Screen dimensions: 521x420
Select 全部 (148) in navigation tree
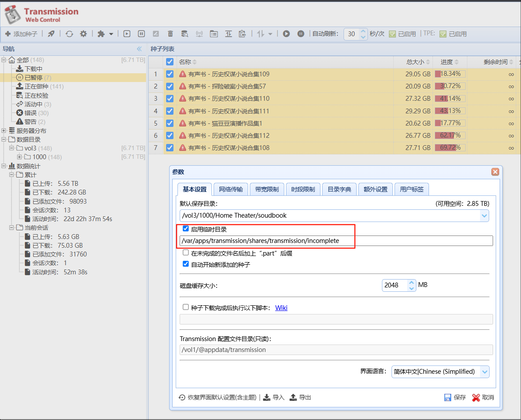(30, 60)
